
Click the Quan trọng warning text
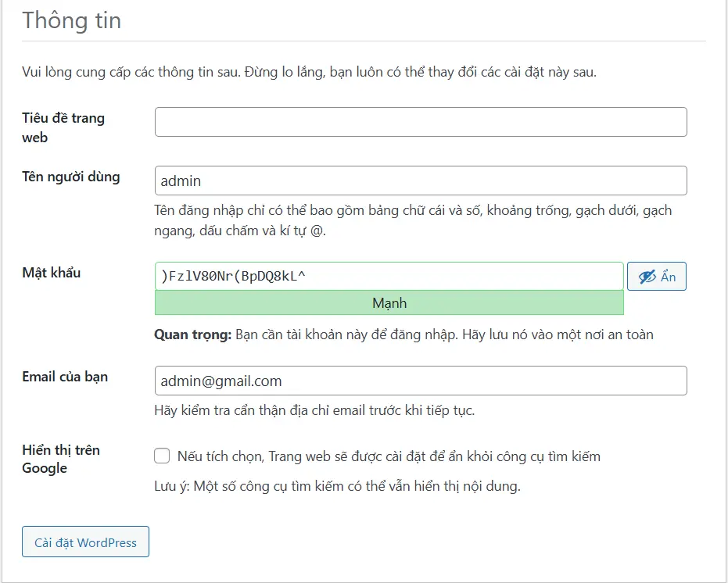[x=190, y=335]
